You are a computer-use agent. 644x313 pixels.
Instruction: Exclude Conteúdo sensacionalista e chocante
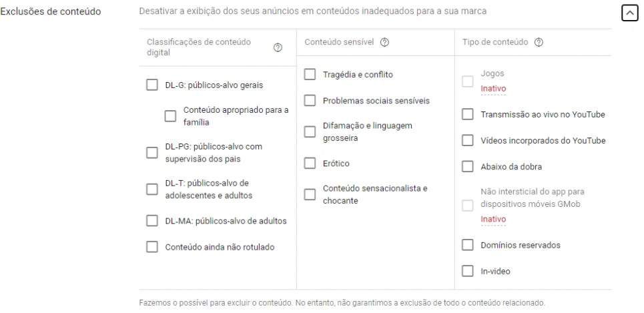[x=310, y=195]
